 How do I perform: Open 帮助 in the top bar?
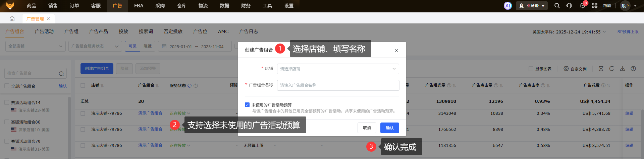[607, 6]
